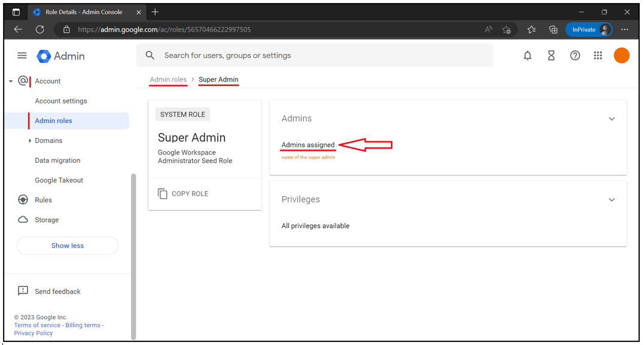Click the Show less button
The width and height of the screenshot is (644, 345).
[x=68, y=245]
